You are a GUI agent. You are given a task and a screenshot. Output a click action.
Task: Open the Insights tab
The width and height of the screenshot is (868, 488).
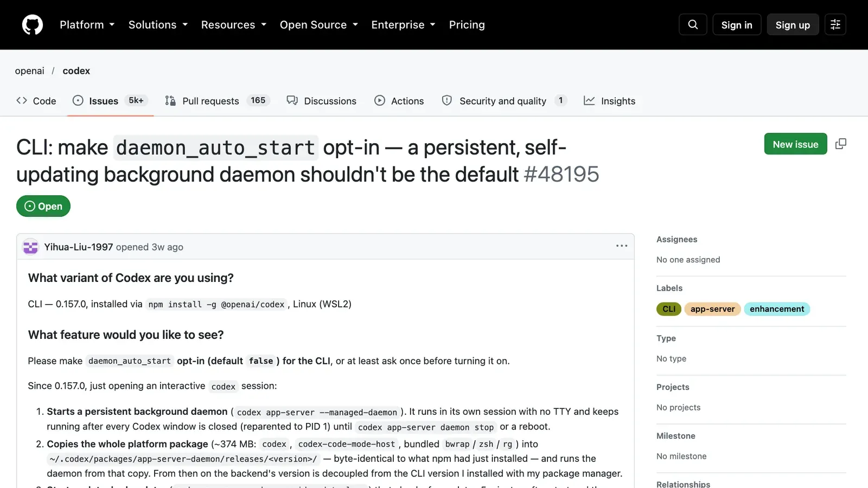click(x=609, y=101)
